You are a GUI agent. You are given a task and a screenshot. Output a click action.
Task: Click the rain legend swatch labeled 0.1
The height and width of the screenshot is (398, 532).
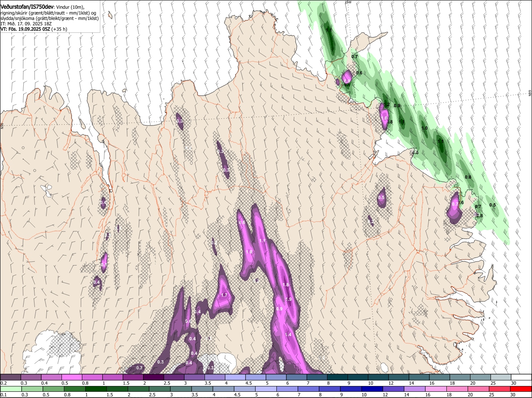[11, 389]
